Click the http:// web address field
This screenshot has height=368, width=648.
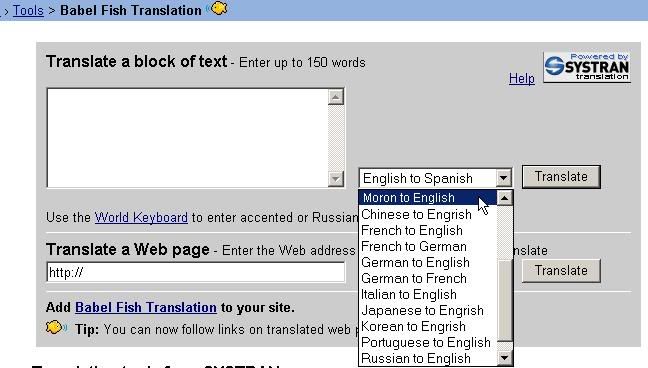click(x=196, y=272)
